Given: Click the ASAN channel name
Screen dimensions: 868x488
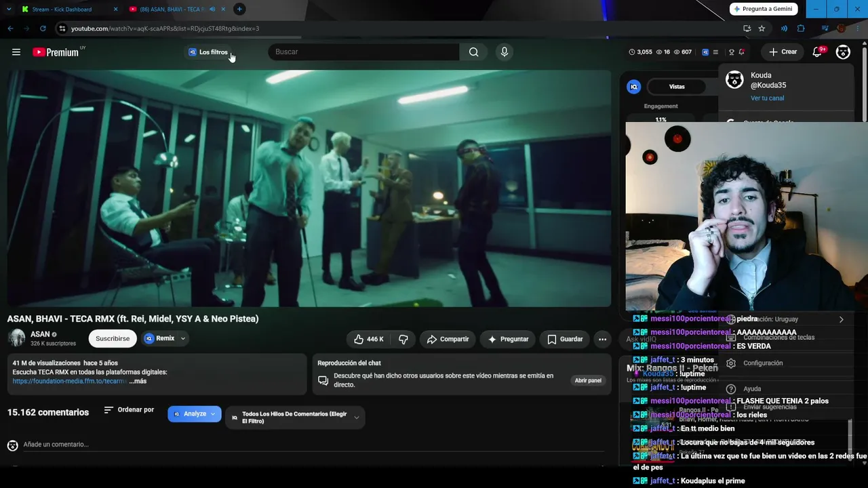Looking at the screenshot, I should coord(40,334).
